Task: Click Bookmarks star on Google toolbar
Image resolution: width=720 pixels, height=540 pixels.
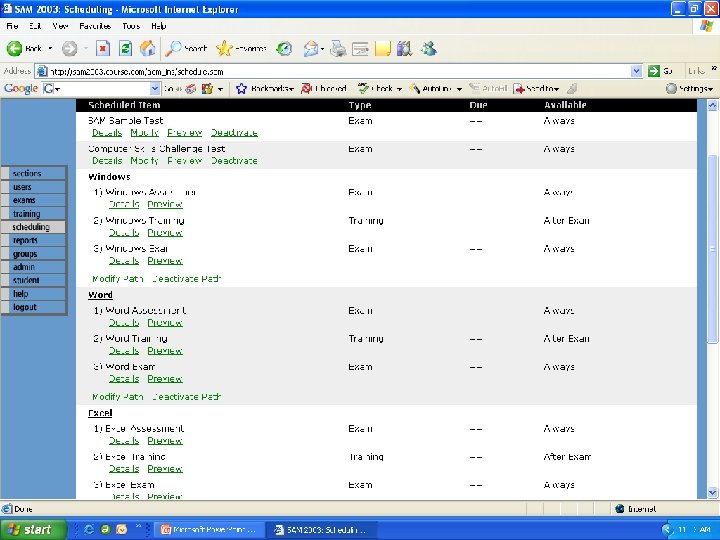Action: tap(241, 89)
